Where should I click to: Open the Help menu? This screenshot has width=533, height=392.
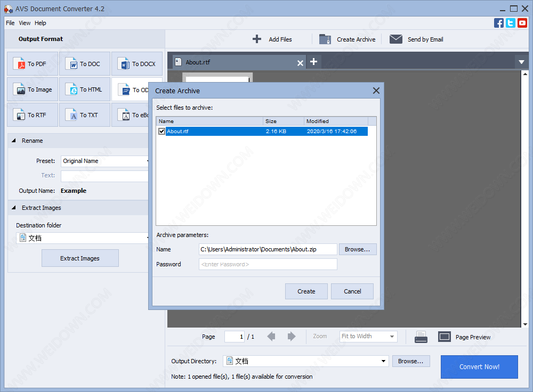40,23
